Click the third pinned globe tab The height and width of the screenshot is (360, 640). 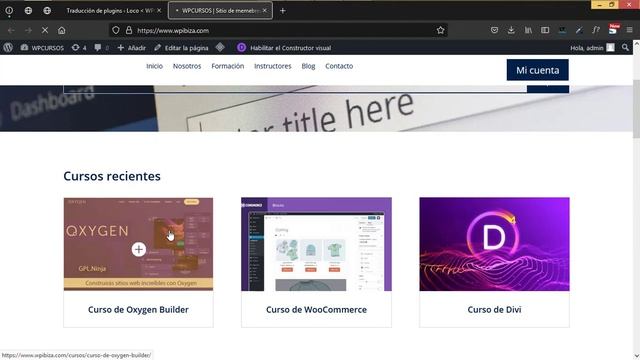pos(47,11)
